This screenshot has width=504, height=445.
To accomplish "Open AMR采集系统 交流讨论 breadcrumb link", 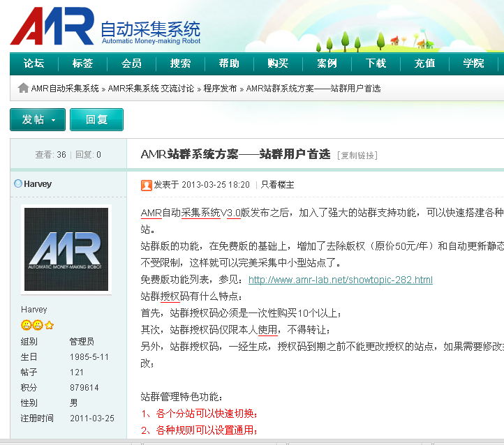I will (x=151, y=89).
